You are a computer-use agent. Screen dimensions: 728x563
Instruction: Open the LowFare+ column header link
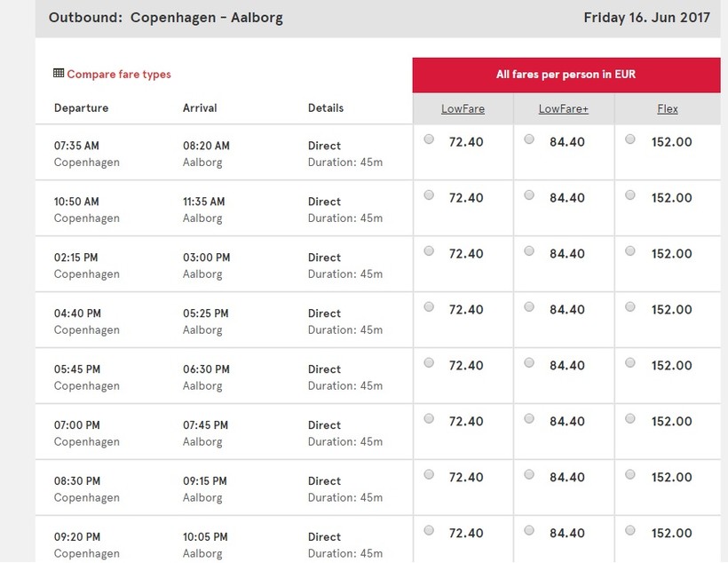click(x=564, y=109)
